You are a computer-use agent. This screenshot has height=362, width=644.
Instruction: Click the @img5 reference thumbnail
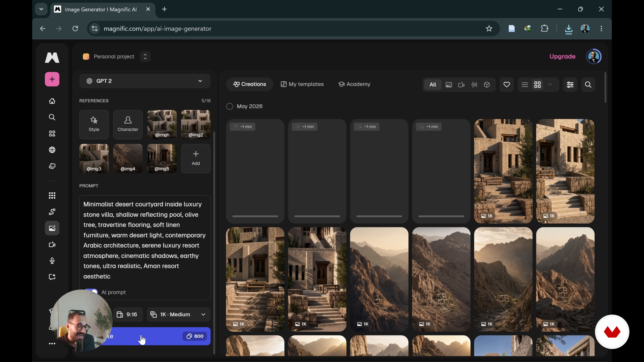click(x=162, y=159)
